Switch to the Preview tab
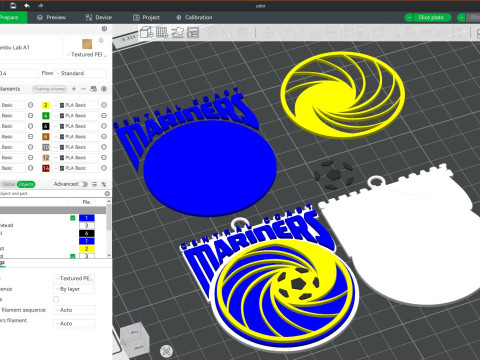The image size is (480, 360). coord(51,17)
